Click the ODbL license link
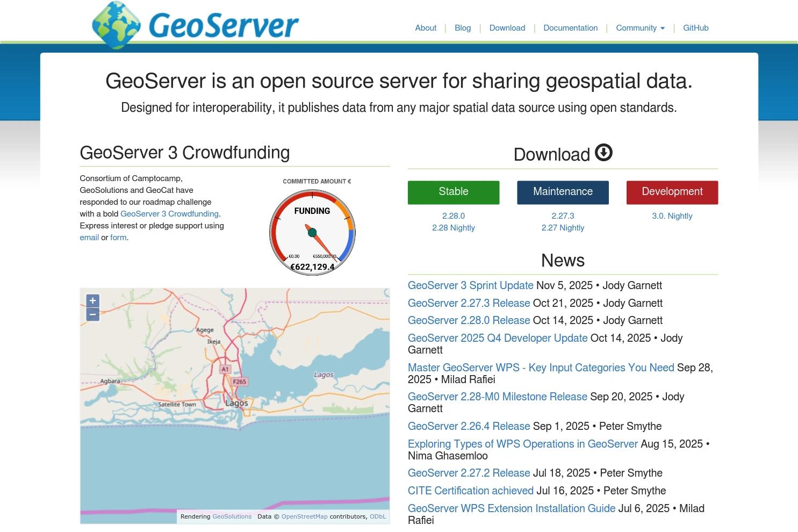Viewport: 798px width, 532px height. tap(378, 516)
